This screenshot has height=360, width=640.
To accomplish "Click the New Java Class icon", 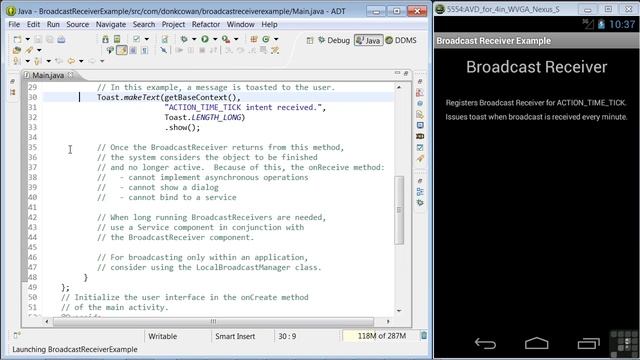I will point(266,39).
